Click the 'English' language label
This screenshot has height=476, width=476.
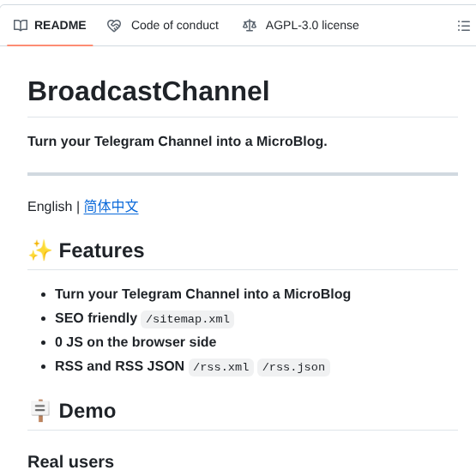(50, 207)
